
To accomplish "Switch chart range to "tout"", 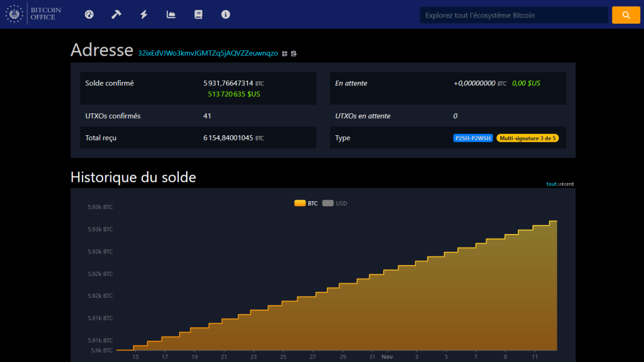I will pos(551,184).
